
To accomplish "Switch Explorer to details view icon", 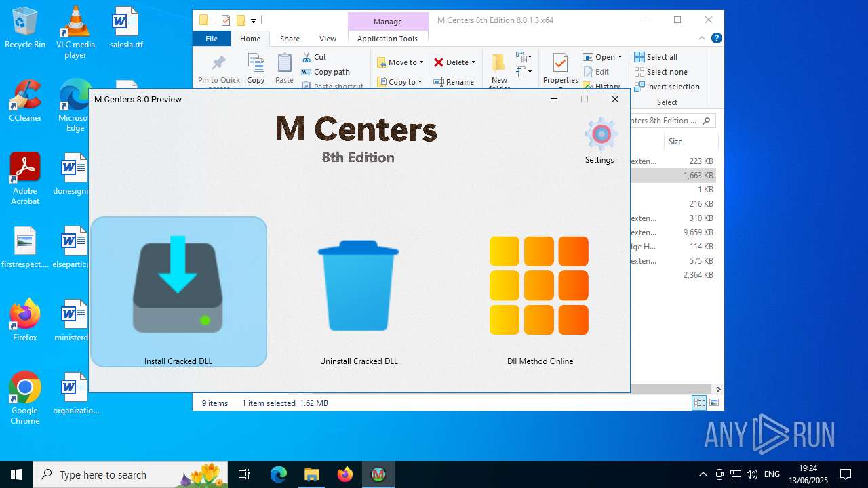I will pyautogui.click(x=699, y=403).
